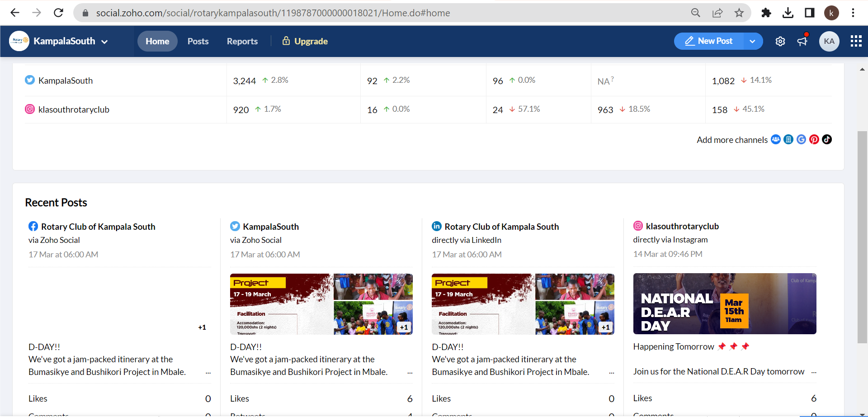Add the blue building page channel icon
The height and width of the screenshot is (417, 868).
(788, 139)
